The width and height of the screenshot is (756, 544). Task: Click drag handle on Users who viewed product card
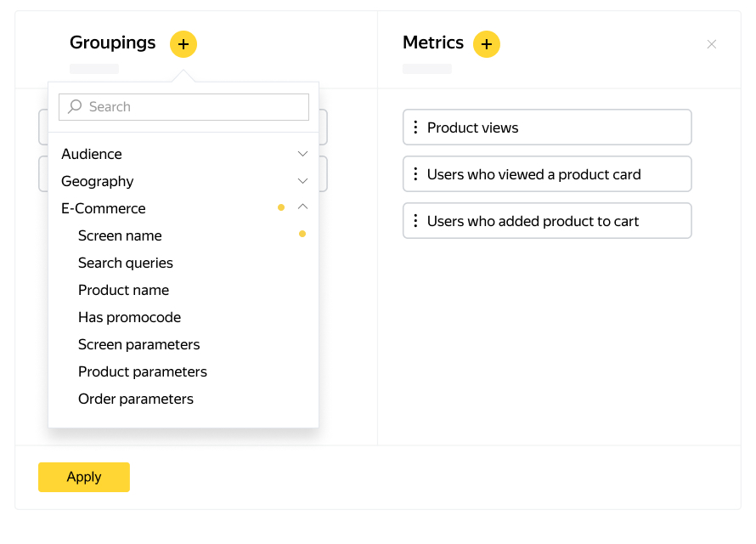tap(415, 174)
